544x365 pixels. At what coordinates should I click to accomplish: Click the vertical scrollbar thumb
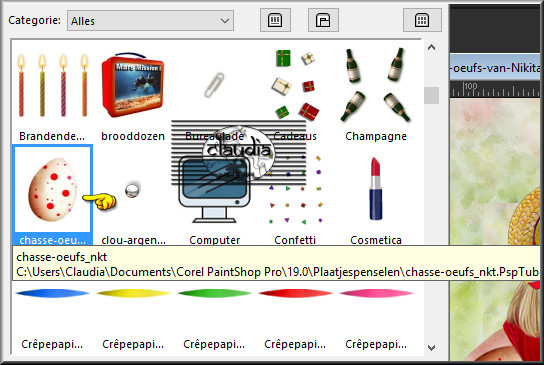click(x=431, y=95)
